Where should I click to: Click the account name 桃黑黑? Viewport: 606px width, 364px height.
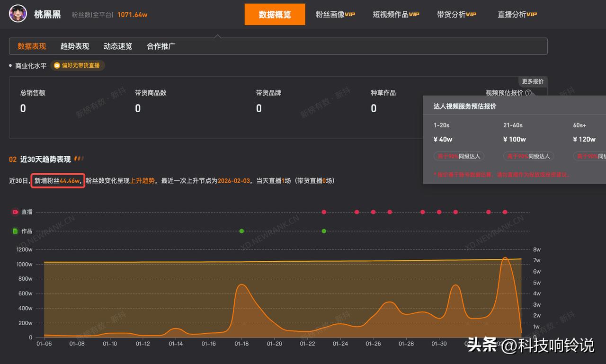(47, 14)
